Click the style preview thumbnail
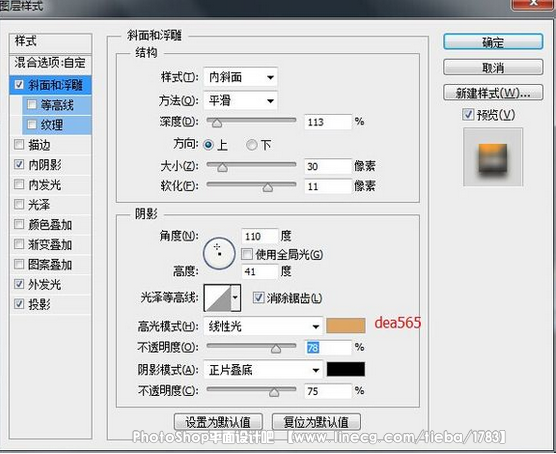Viewport: 556px width, 454px height. (x=493, y=157)
